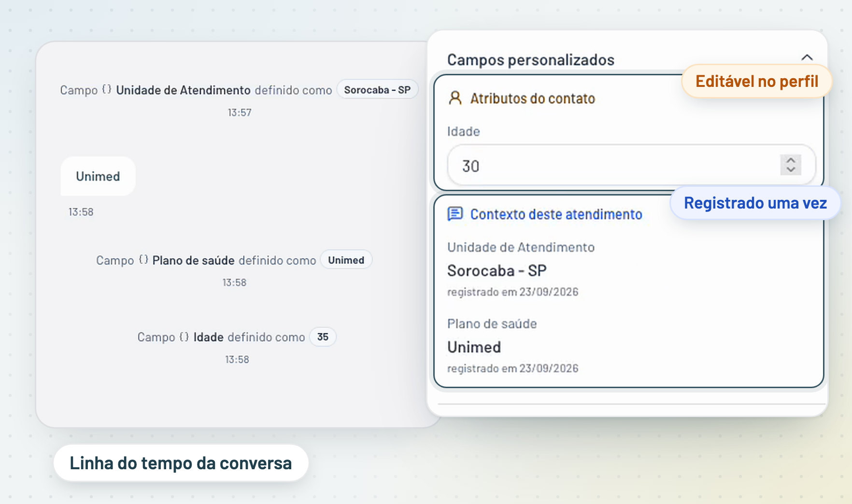Click the person icon beside Atributos do contato
Viewport: 852px width, 504px height.
pos(455,98)
